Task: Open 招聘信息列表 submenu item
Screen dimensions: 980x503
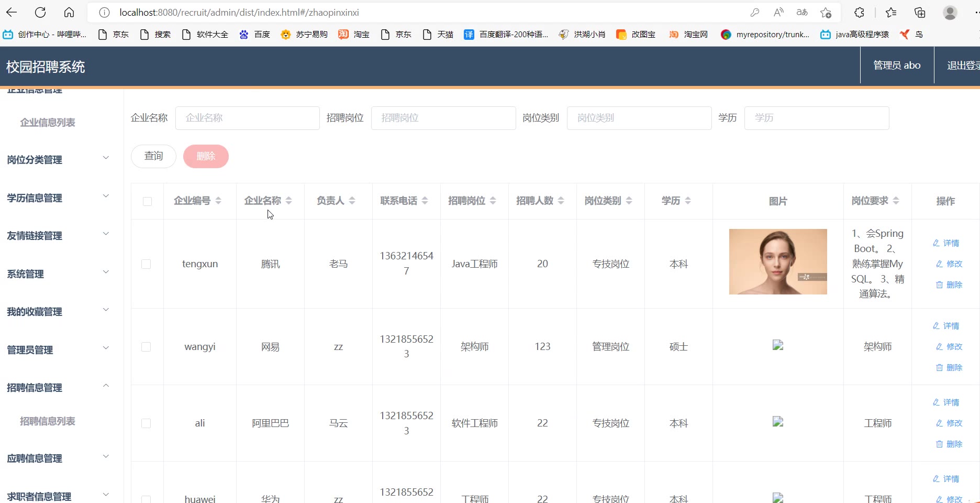Action: (x=48, y=421)
